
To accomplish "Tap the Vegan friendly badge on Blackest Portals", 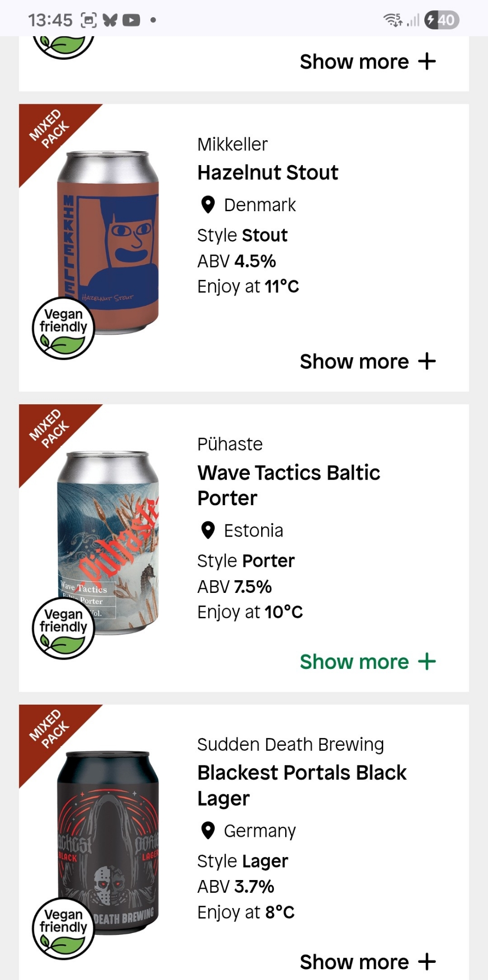I will point(63,929).
